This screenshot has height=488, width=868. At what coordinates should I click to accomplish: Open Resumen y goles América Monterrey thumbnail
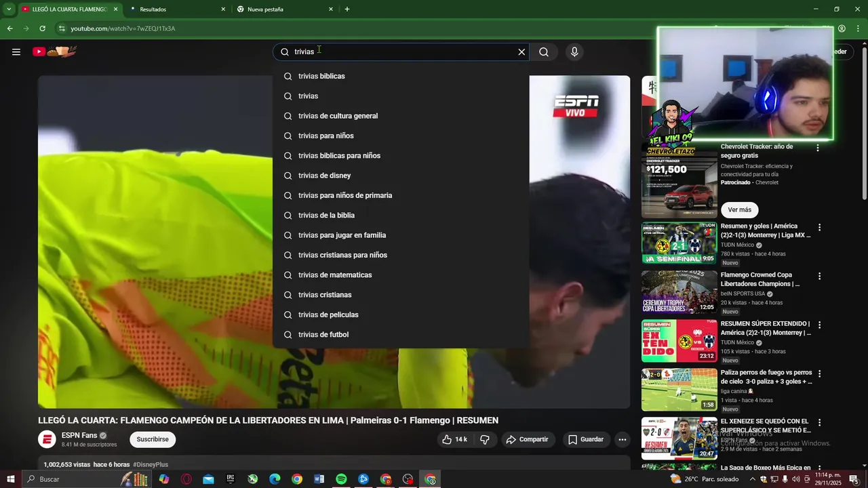[679, 243]
